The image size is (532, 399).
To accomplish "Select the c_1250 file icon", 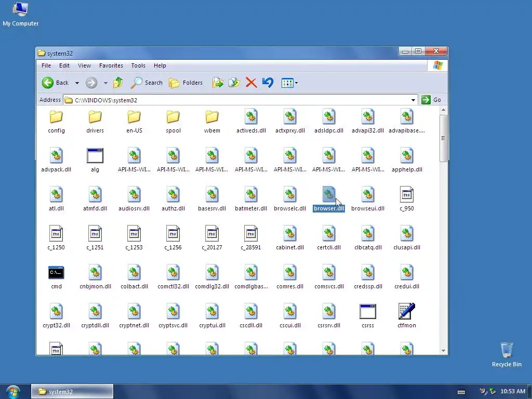I will tap(56, 233).
